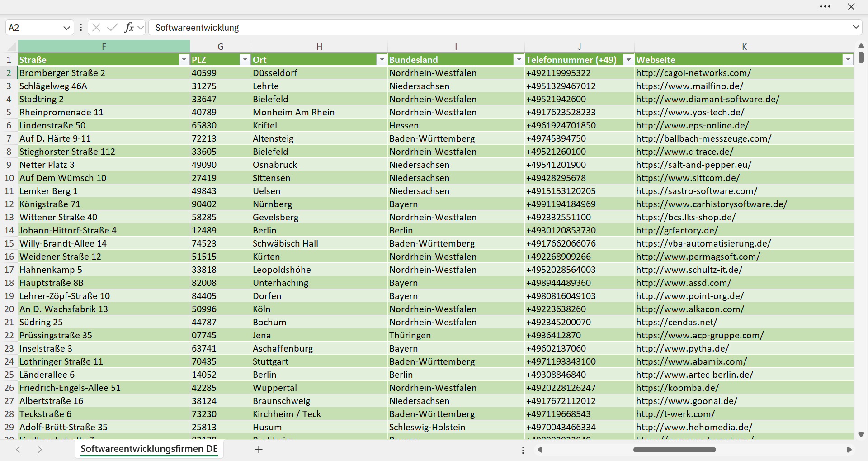This screenshot has width=868, height=461.
Task: Open link https://www.carhistorysoftware.de/
Action: click(712, 204)
